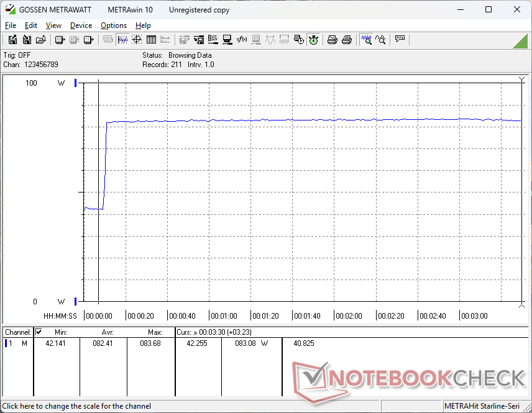This screenshot has width=532, height=413.
Task: Expand the View menu
Action: tap(53, 25)
